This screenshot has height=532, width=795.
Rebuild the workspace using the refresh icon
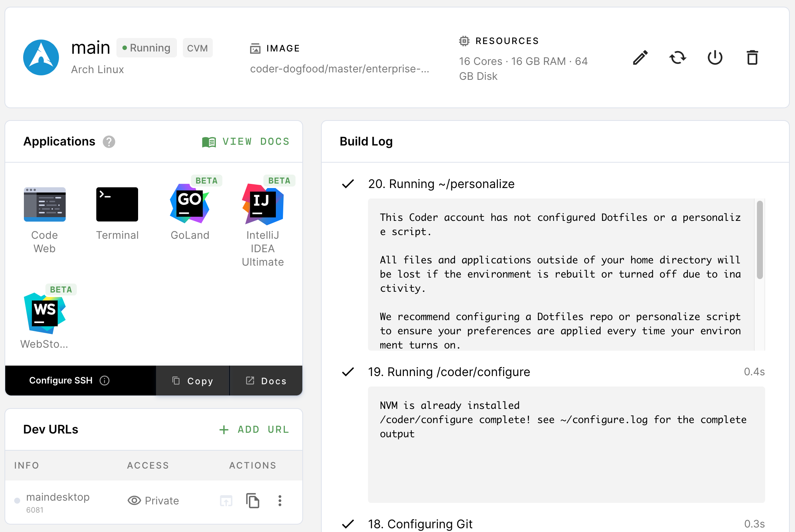pyautogui.click(x=678, y=57)
